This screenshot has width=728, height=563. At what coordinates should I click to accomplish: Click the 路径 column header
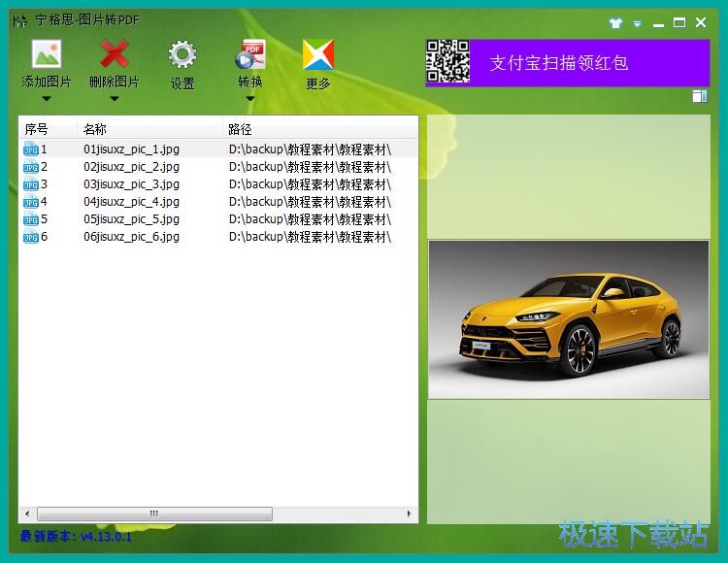[x=320, y=128]
